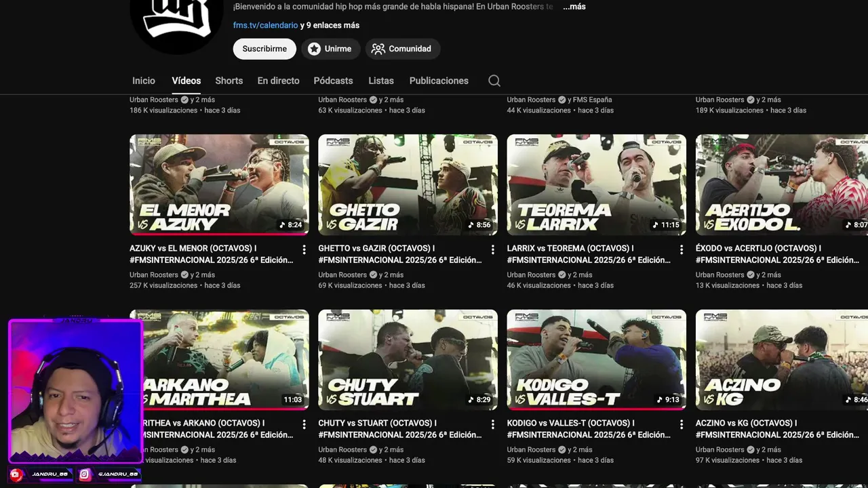Open KODIGO vs VALLES-T video title
Image resolution: width=868 pixels, height=488 pixels.
[x=589, y=429]
